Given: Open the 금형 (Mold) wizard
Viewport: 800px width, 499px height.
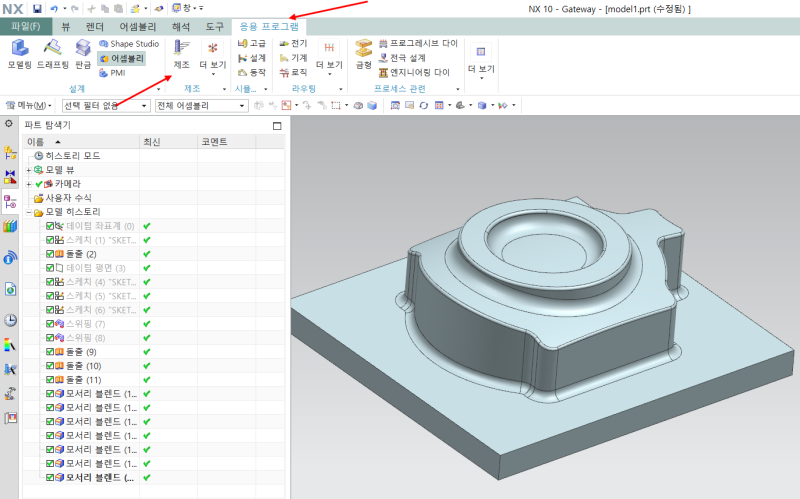Looking at the screenshot, I should 363,52.
